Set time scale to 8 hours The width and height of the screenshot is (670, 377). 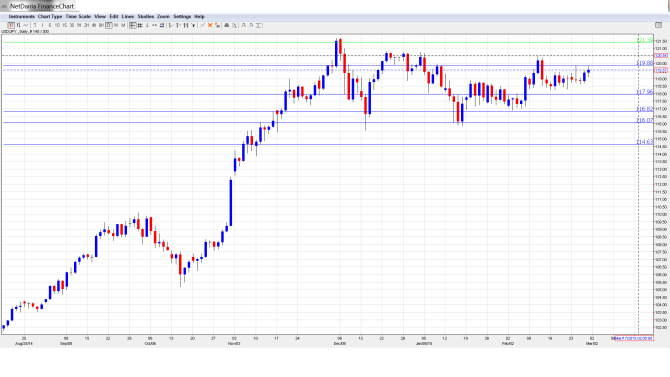[101, 25]
